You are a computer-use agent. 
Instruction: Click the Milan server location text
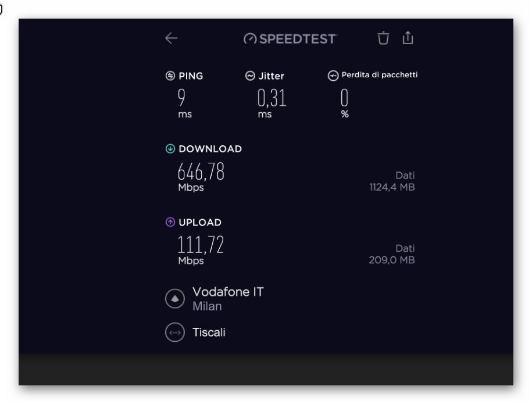[208, 306]
